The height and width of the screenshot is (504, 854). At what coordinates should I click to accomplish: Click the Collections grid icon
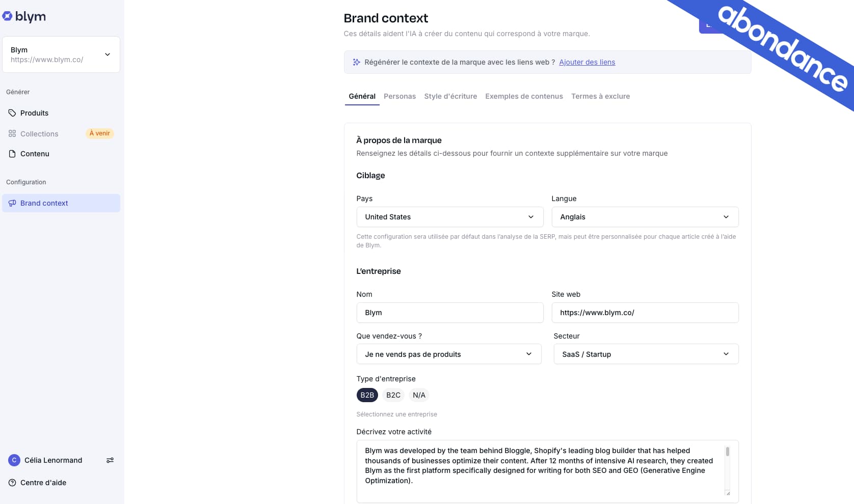pyautogui.click(x=11, y=133)
